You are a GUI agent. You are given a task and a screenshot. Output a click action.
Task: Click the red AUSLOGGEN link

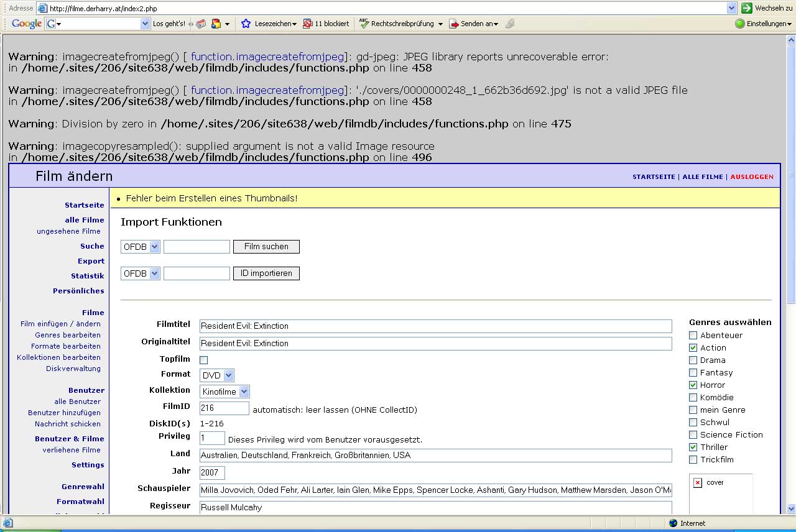coord(752,177)
